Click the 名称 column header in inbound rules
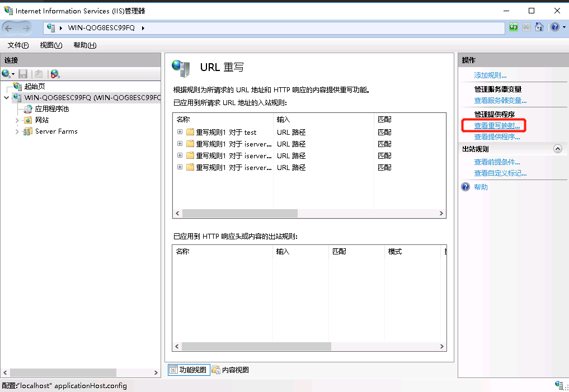Screen dimensions: 569x392 223,119
